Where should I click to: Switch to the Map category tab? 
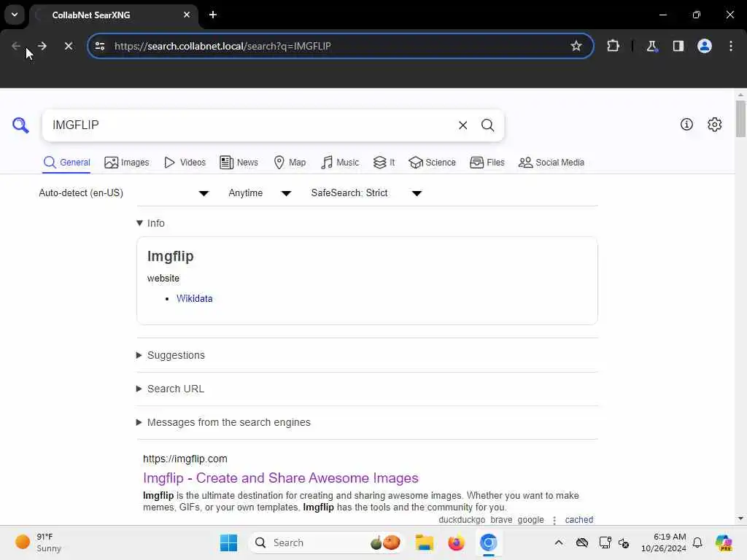(x=290, y=163)
